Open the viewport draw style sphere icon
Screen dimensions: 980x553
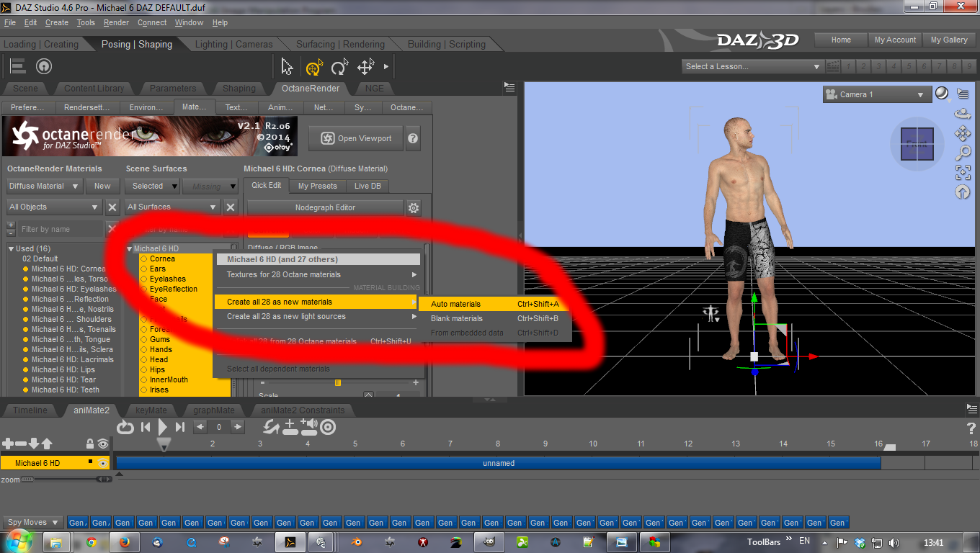[942, 94]
